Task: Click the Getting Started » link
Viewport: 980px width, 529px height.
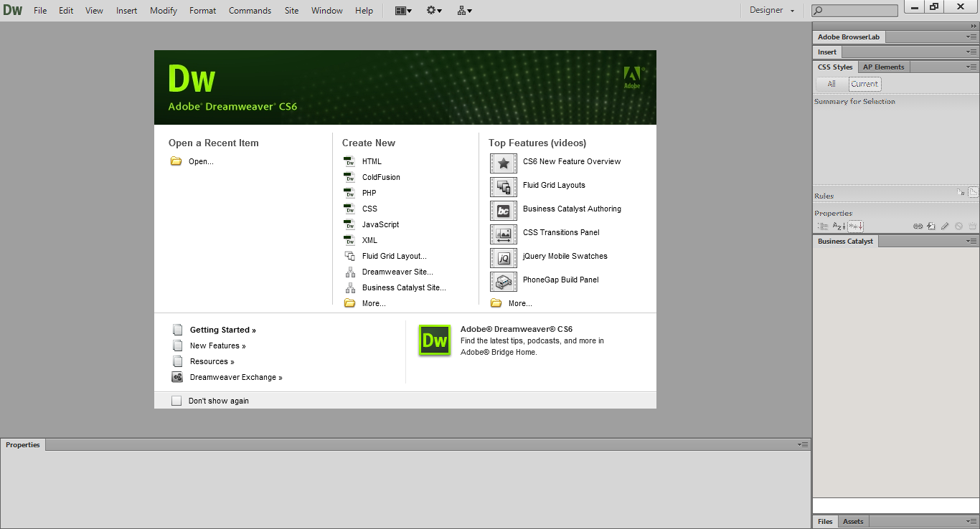Action: tap(223, 330)
